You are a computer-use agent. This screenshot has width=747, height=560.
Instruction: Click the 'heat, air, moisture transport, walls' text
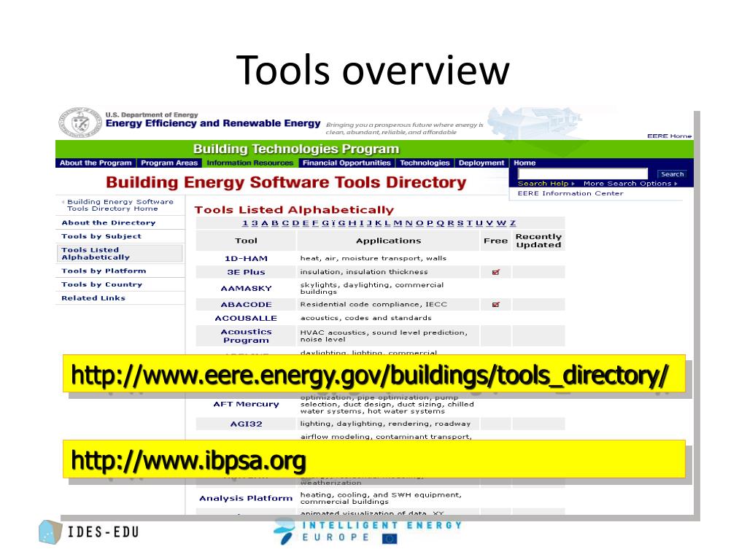pyautogui.click(x=373, y=258)
